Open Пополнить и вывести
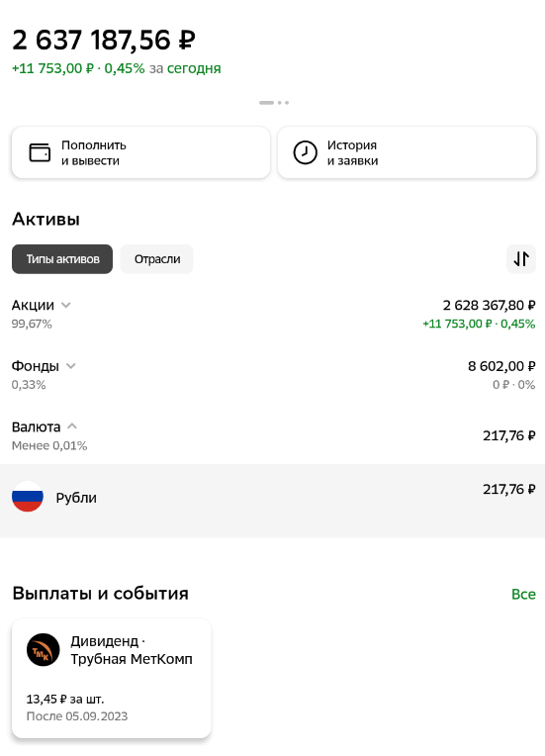Image resolution: width=545 pixels, height=756 pixels. 140,152
